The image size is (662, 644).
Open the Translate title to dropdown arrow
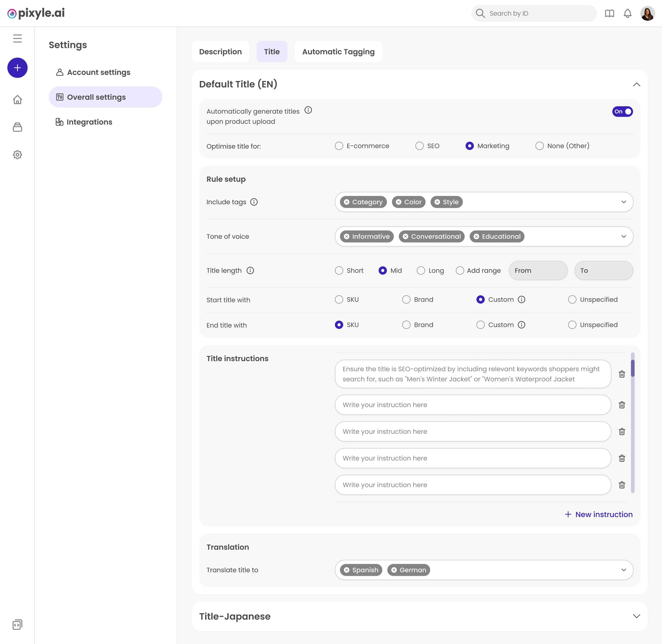pos(623,570)
